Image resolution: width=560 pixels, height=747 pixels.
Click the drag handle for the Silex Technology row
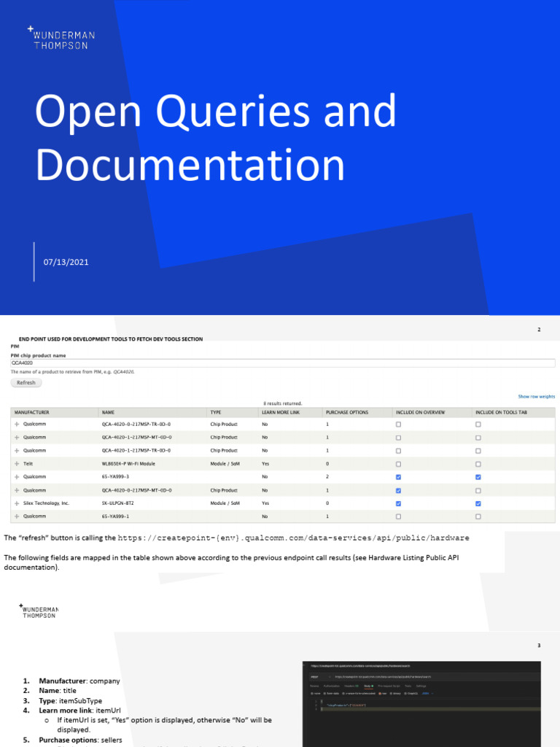click(17, 503)
